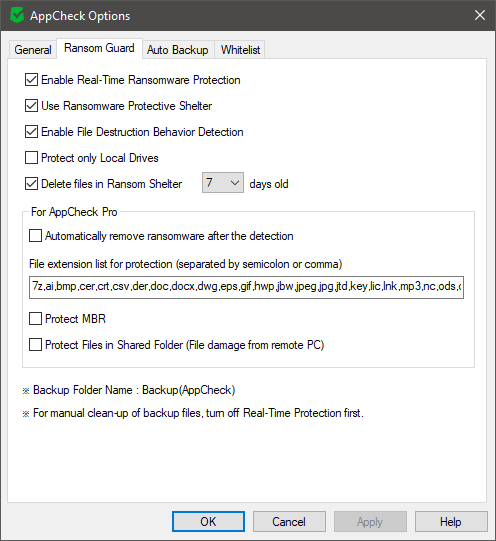This screenshot has width=496, height=541.
Task: Check Automatically remove ransomware after the detection
Action: point(35,236)
